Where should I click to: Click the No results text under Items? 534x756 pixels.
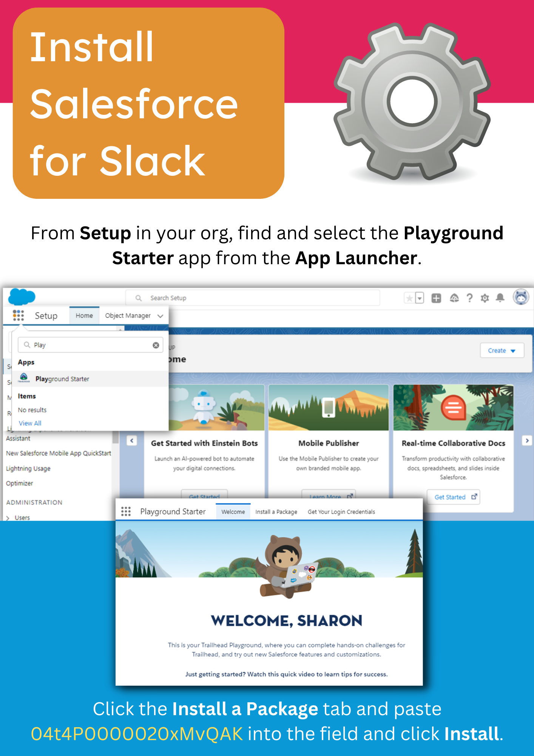tap(32, 410)
